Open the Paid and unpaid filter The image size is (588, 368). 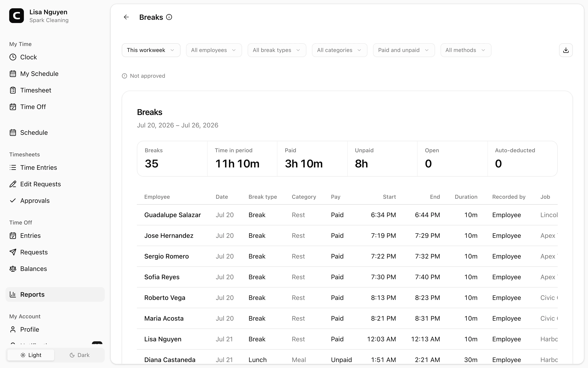click(404, 50)
